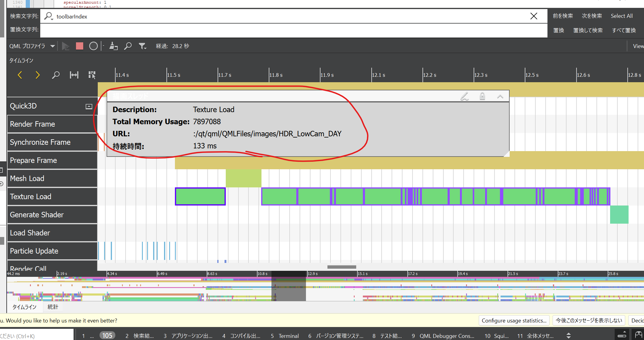The height and width of the screenshot is (340, 644).
Task: Switch to the タイムライン tab
Action: point(24,307)
